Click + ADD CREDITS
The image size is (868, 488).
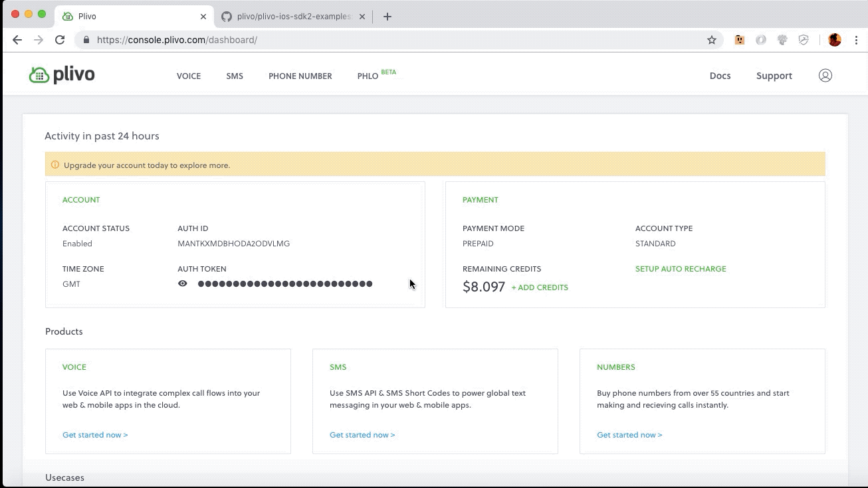[x=540, y=287]
